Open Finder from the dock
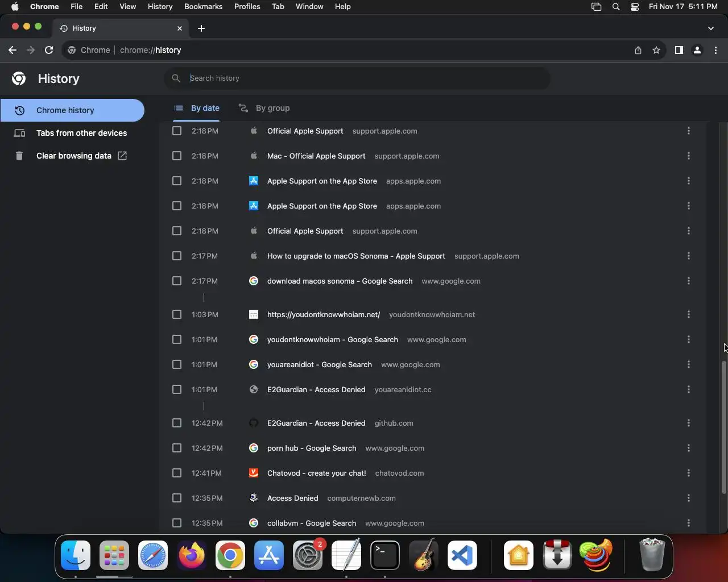 click(x=76, y=555)
